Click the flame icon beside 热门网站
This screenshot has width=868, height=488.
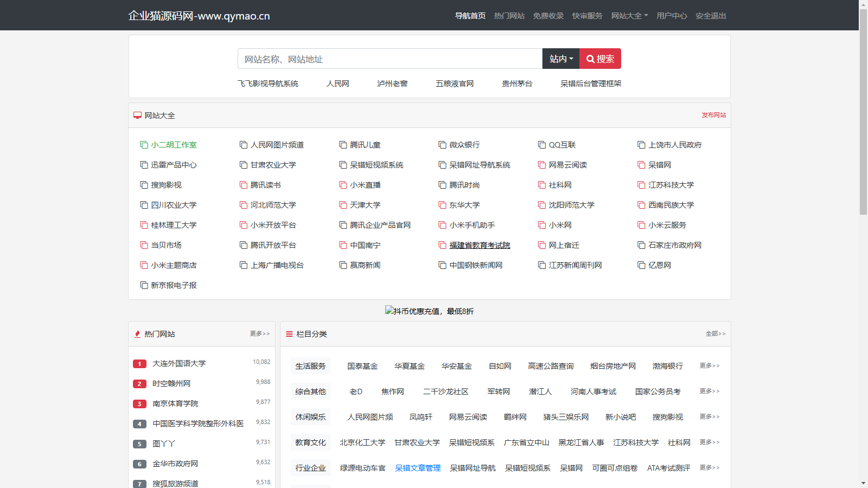point(137,334)
